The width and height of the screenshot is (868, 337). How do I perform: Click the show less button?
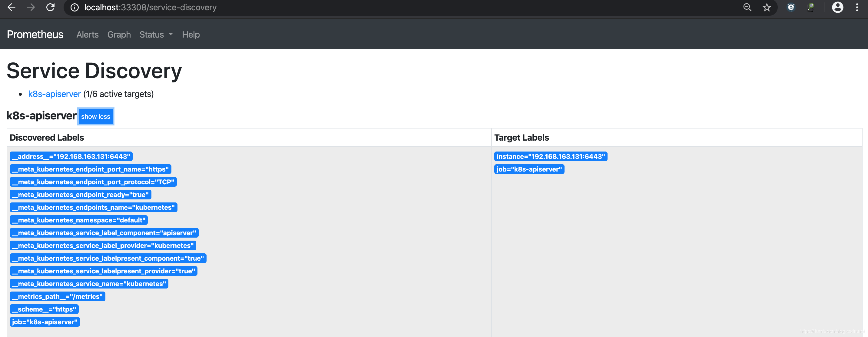tap(96, 116)
